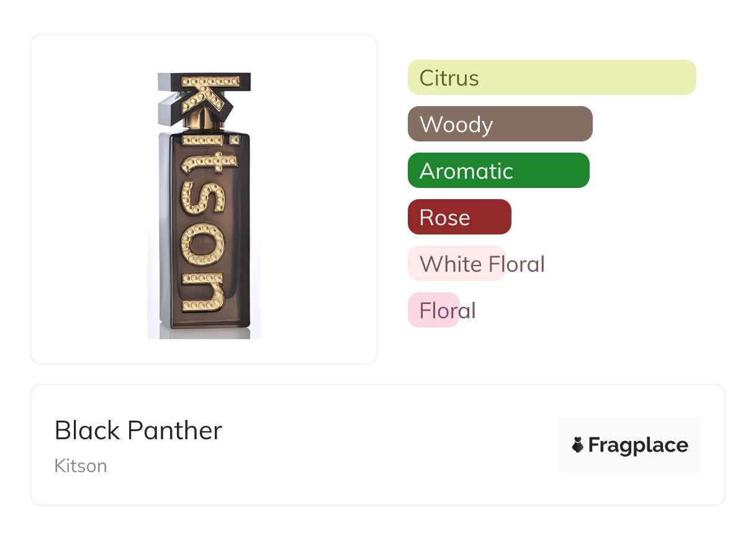This screenshot has height=536, width=756.
Task: Click the pink Floral accord bar
Action: (x=434, y=310)
